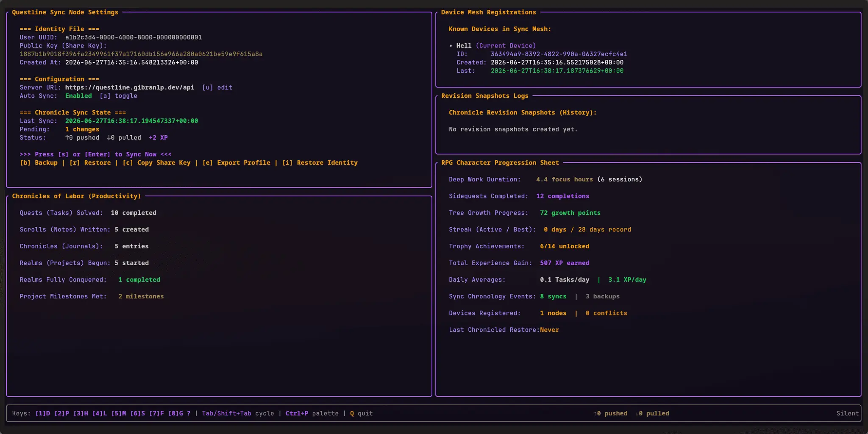This screenshot has width=868, height=434.
Task: Click the '28 days record' streak value
Action: [604, 230]
